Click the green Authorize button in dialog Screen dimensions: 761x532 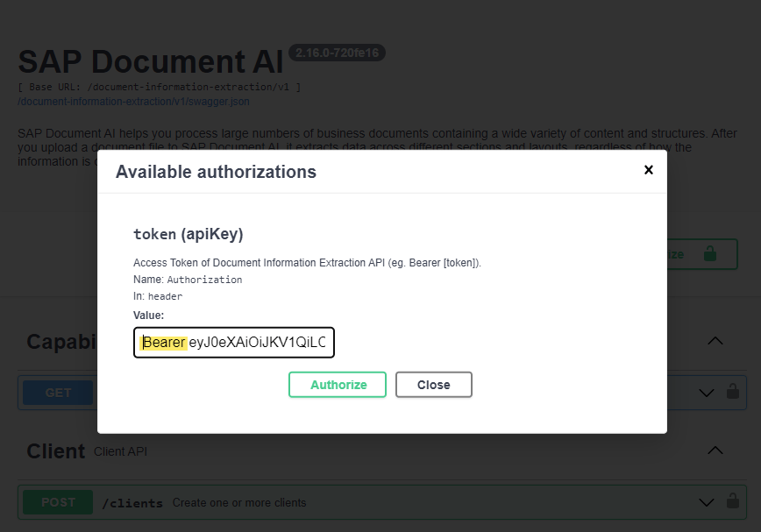[338, 385]
